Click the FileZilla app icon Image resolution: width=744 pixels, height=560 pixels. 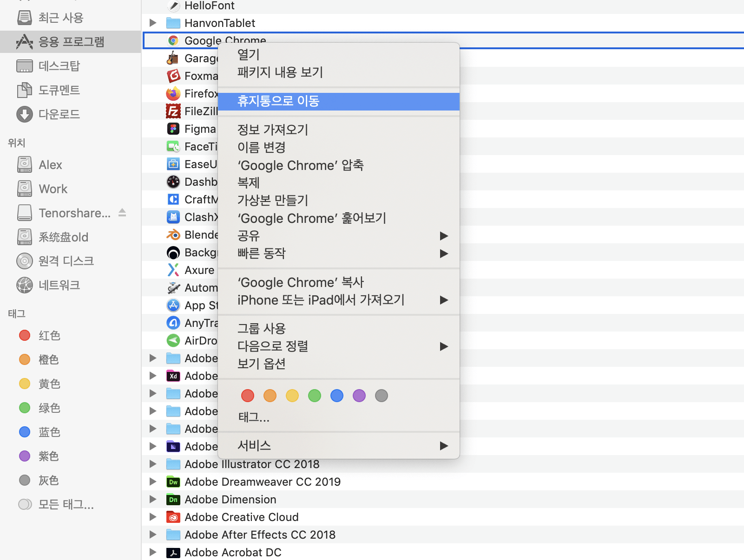(x=173, y=111)
